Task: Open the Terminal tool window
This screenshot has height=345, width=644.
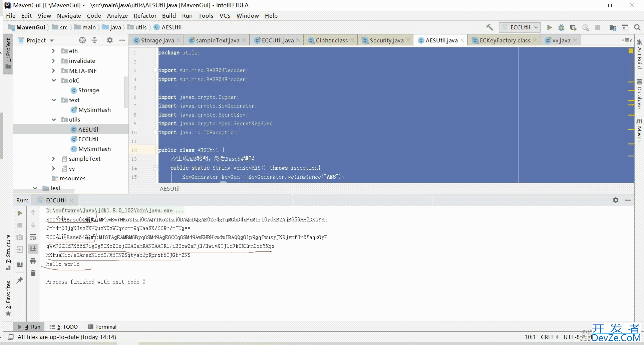Action: (102, 327)
